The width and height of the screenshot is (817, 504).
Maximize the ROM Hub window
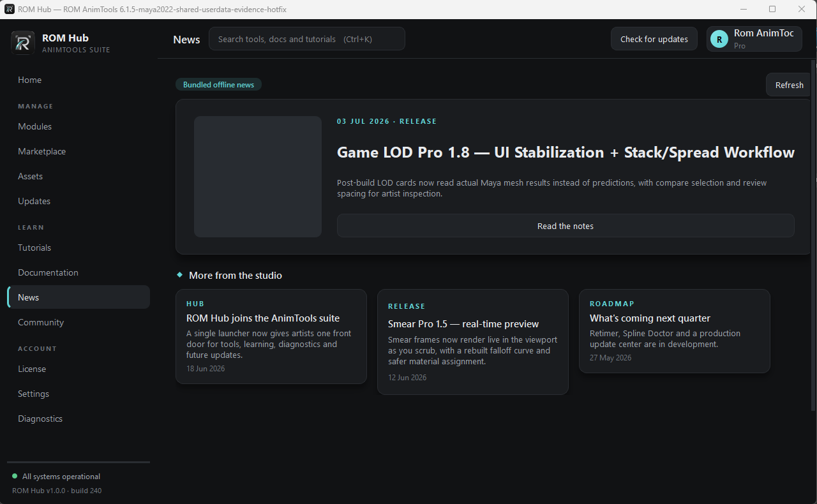(x=772, y=9)
